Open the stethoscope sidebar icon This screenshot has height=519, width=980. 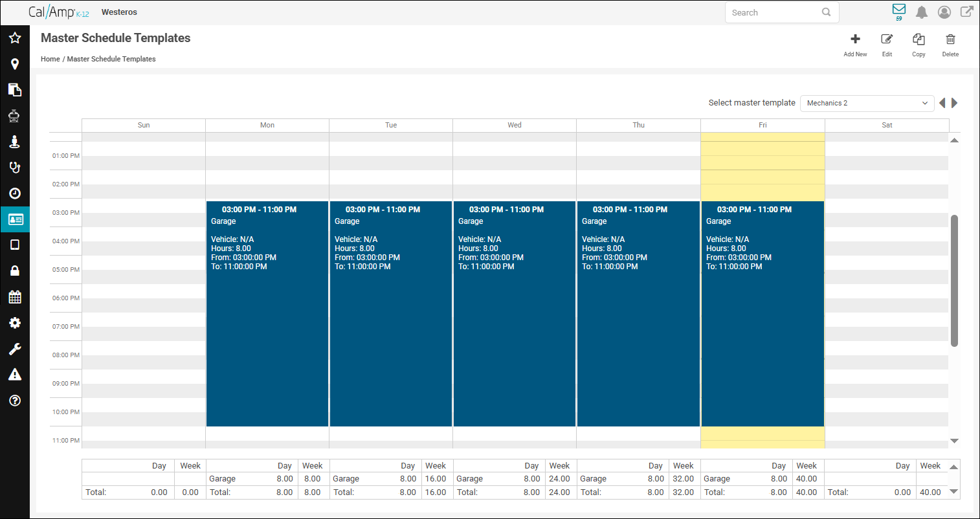(15, 168)
